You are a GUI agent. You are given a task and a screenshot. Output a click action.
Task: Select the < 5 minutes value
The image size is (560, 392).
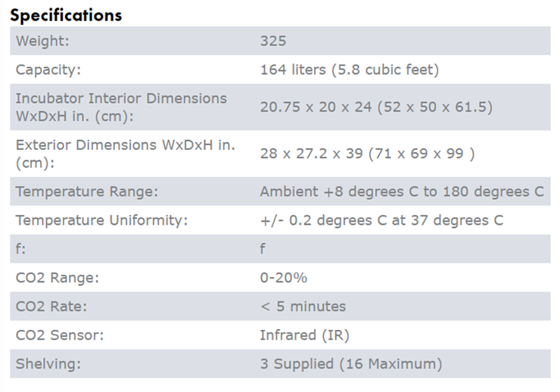[x=303, y=306]
